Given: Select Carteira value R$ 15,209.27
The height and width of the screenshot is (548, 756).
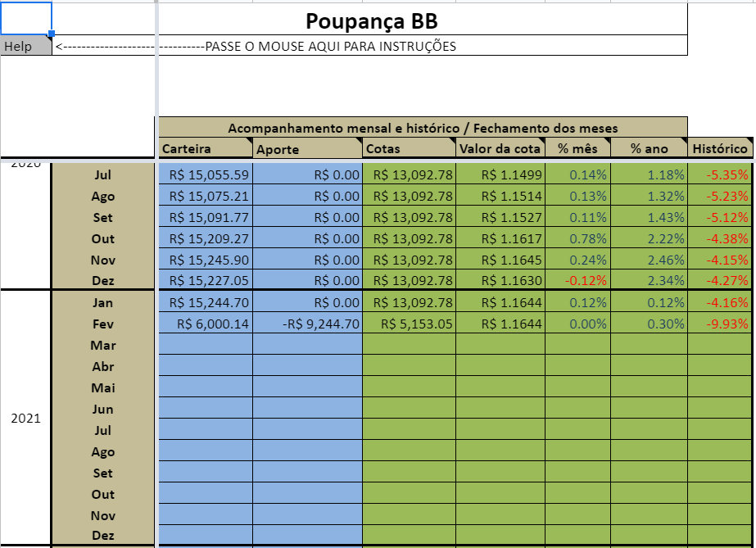Looking at the screenshot, I should pos(206,238).
